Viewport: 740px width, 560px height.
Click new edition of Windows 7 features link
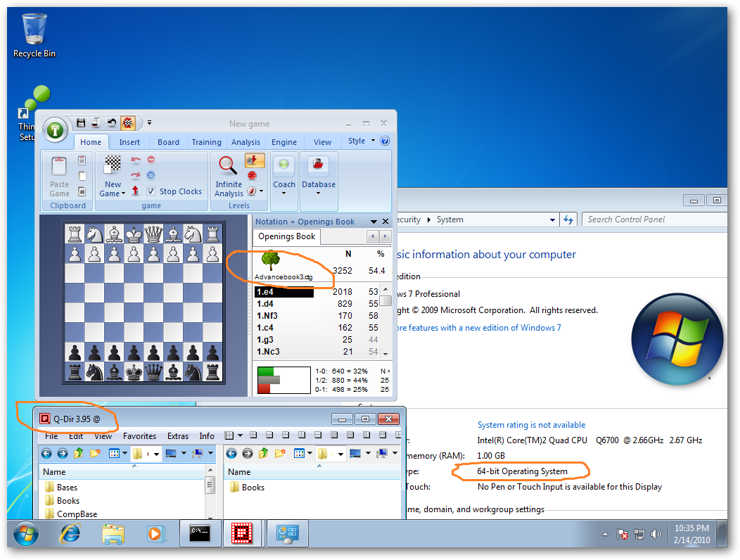pyautogui.click(x=478, y=328)
